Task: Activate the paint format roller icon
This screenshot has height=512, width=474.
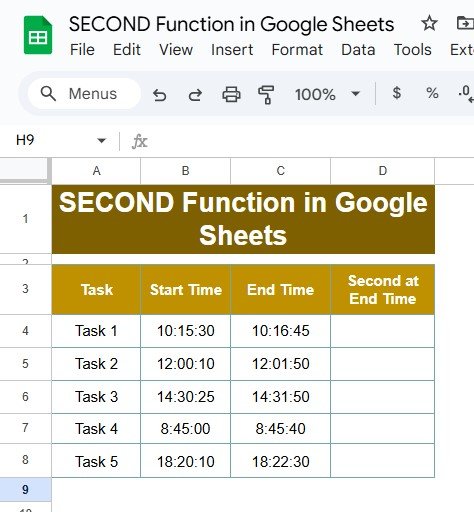Action: [x=266, y=95]
